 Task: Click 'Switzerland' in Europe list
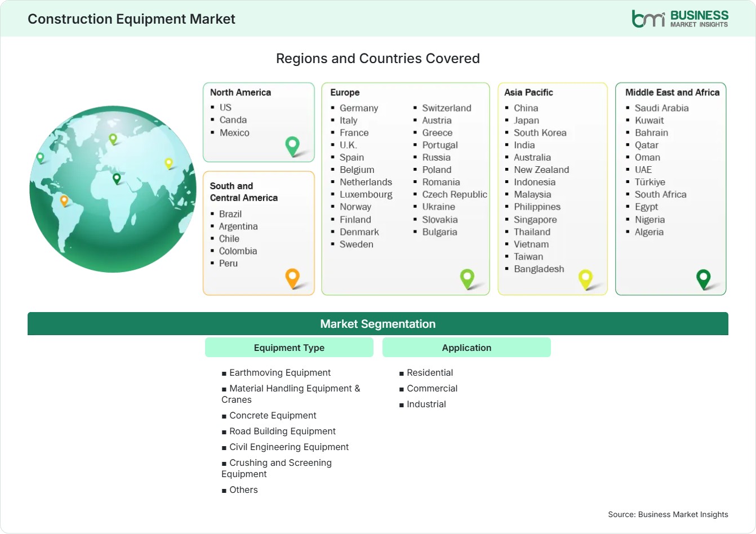pyautogui.click(x=447, y=108)
